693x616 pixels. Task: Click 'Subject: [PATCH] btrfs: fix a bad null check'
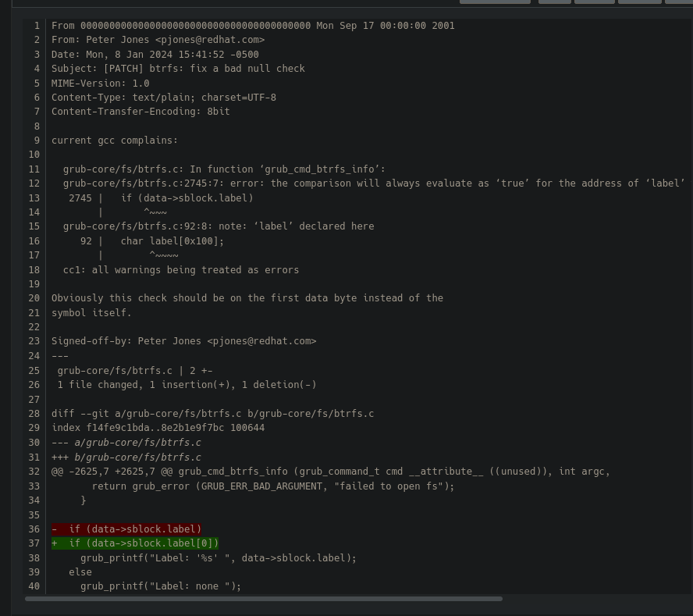(178, 69)
